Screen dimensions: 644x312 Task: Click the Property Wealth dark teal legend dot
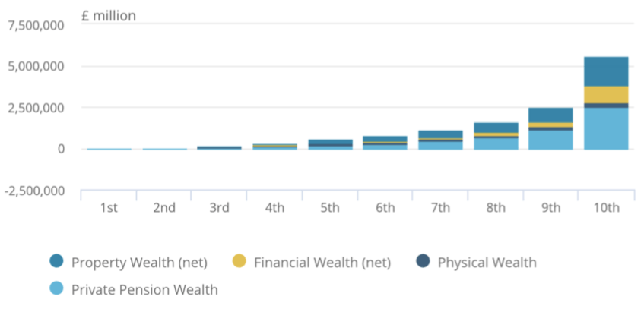[56, 262]
